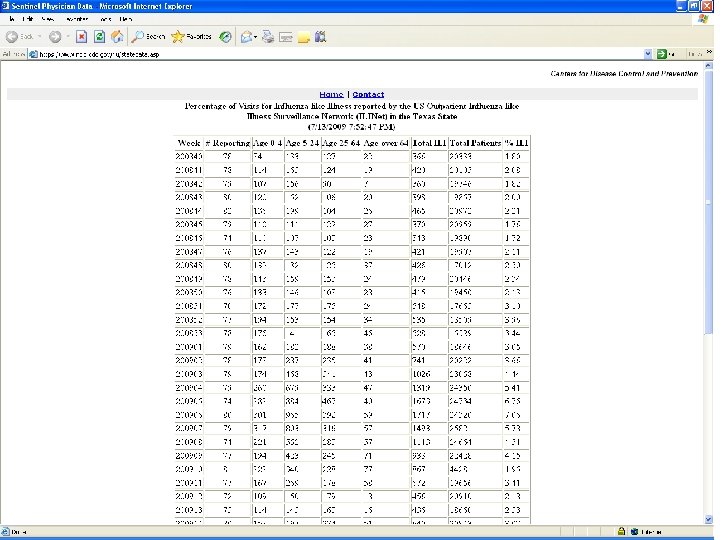The height and width of the screenshot is (540, 720).
Task: Go to the browser Home page icon
Action: (x=117, y=37)
